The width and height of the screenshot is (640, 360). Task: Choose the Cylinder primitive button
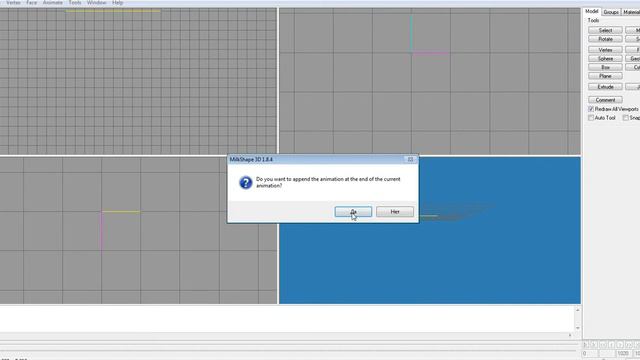(633, 67)
